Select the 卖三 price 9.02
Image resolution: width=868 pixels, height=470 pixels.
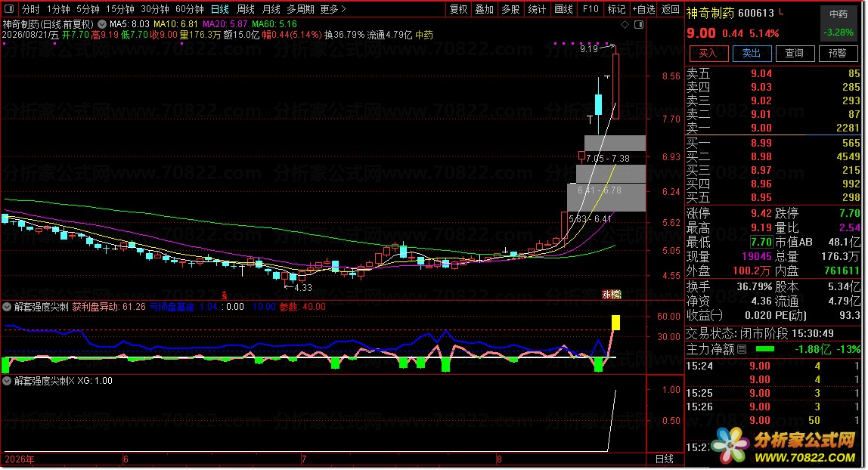tap(761, 100)
